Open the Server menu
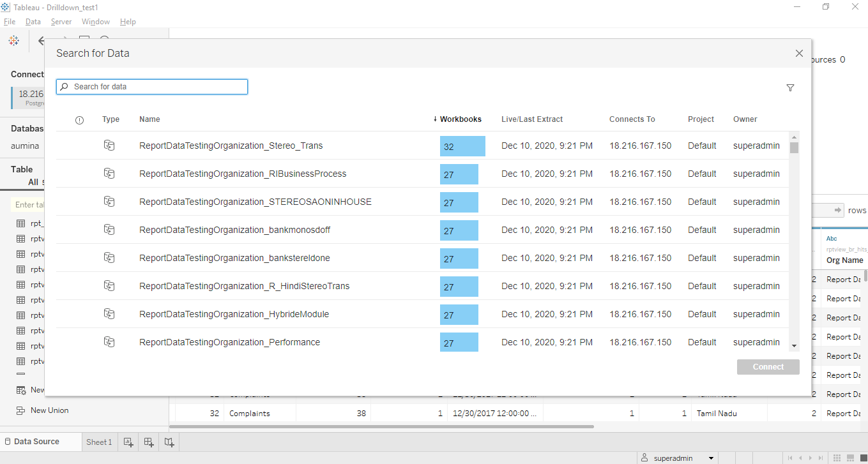This screenshot has width=868, height=464. click(61, 22)
